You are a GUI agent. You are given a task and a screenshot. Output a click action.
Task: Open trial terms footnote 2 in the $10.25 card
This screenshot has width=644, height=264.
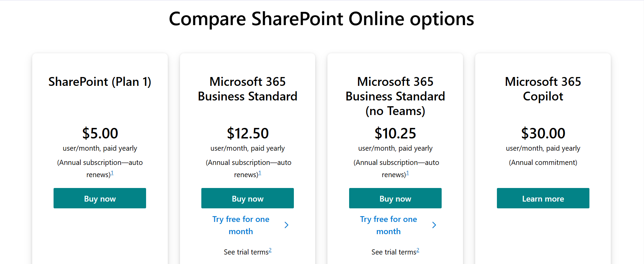click(418, 250)
